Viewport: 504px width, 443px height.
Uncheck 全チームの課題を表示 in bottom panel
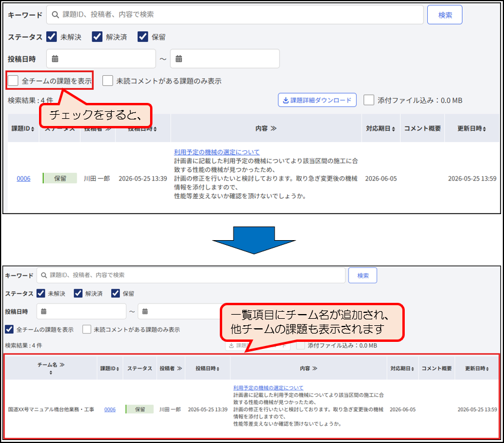(9, 329)
